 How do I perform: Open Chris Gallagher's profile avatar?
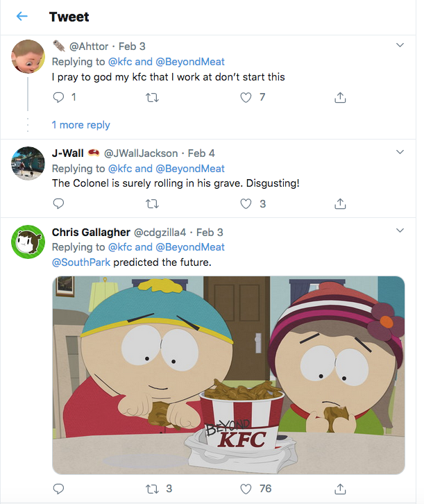pyautogui.click(x=29, y=242)
